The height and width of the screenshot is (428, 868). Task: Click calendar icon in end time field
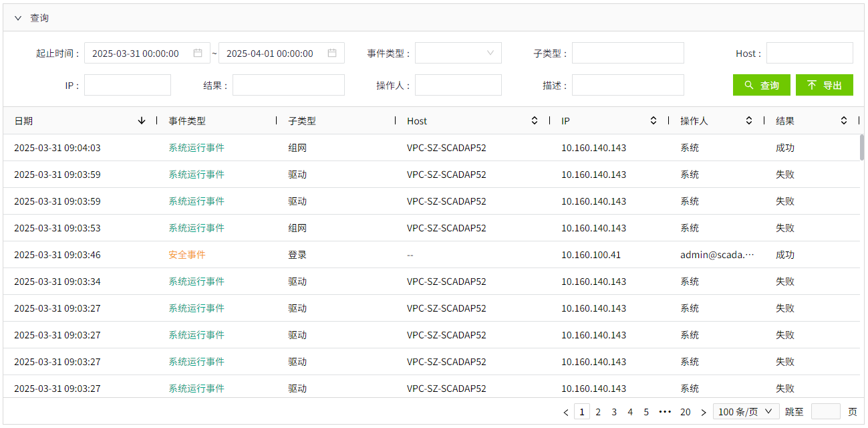click(x=332, y=53)
